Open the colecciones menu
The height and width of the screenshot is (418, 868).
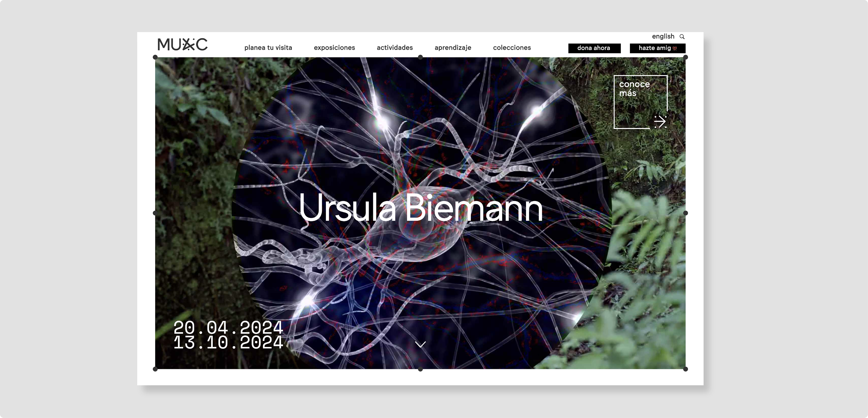(x=512, y=47)
